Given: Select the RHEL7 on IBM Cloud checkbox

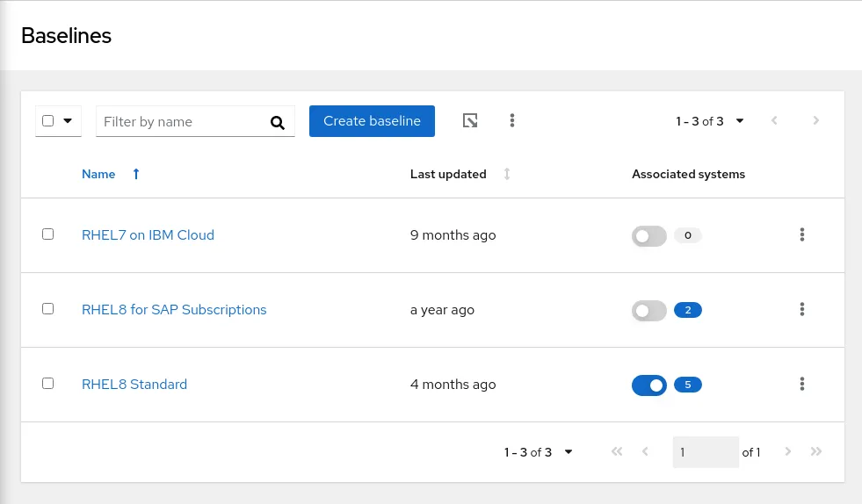Looking at the screenshot, I should pos(48,234).
